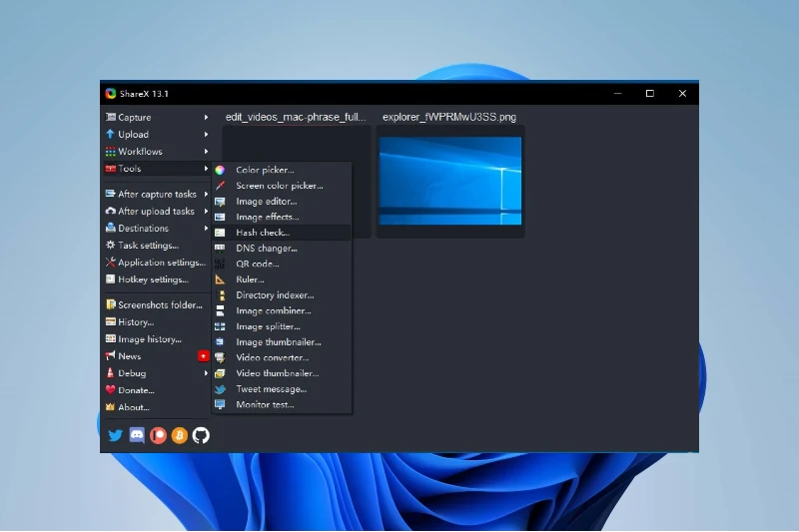Expand the Tools submenu arrow
The width and height of the screenshot is (799, 532).
206,168
